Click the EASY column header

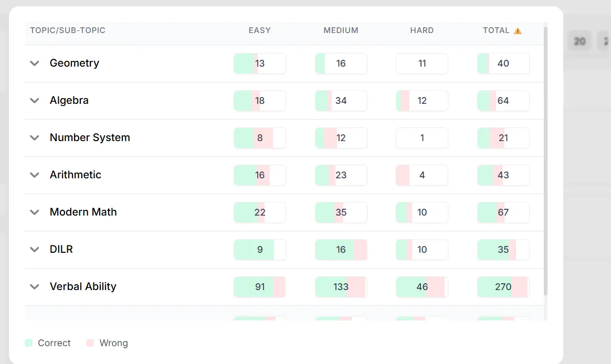coord(259,30)
